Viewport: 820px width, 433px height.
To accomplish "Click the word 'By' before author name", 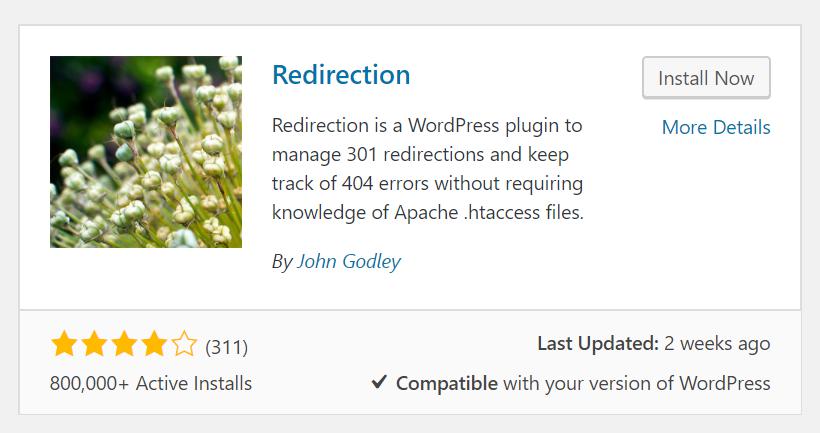I will tap(282, 261).
